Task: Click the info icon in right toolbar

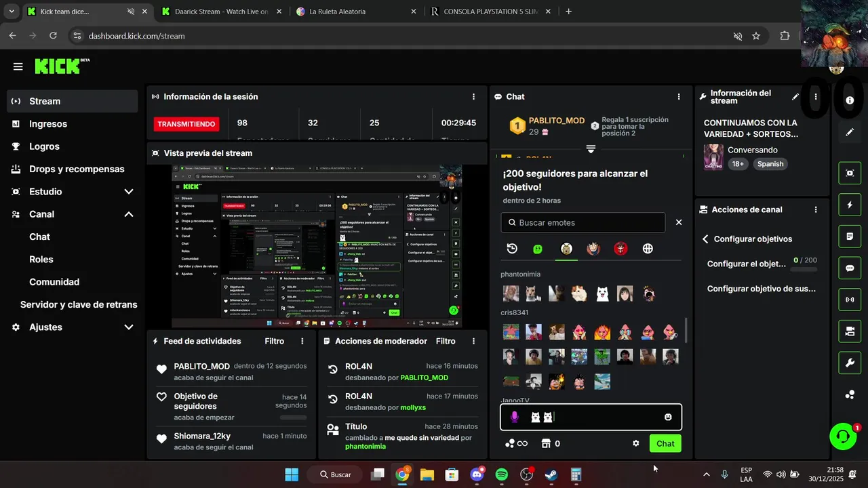Action: (850, 100)
